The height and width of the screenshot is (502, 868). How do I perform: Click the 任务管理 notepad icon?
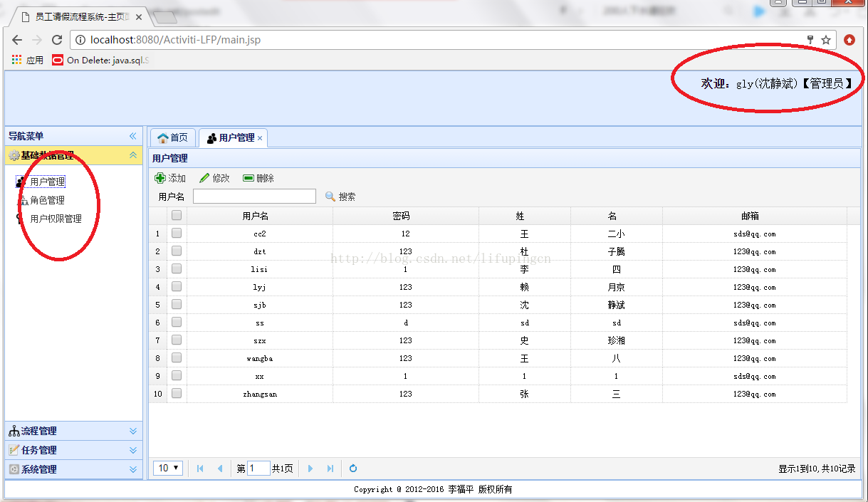(14, 450)
